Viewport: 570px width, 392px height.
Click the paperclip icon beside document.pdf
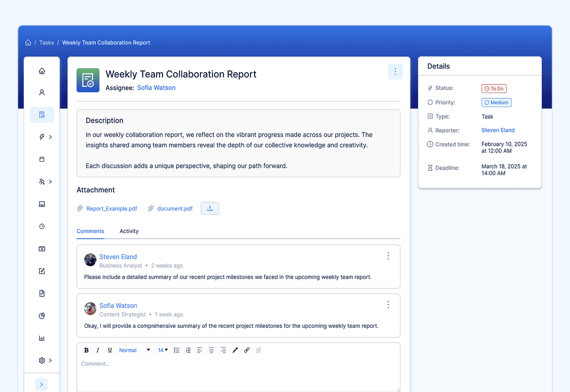(151, 209)
